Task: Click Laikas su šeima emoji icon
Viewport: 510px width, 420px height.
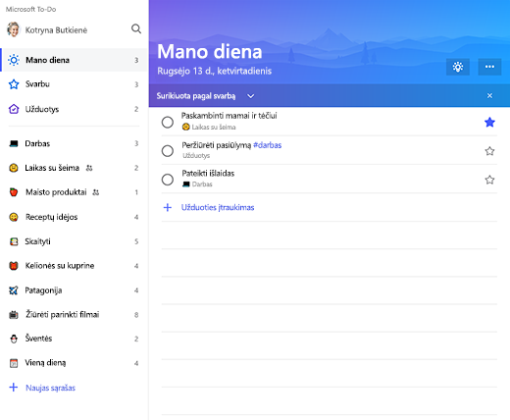Action: [14, 168]
